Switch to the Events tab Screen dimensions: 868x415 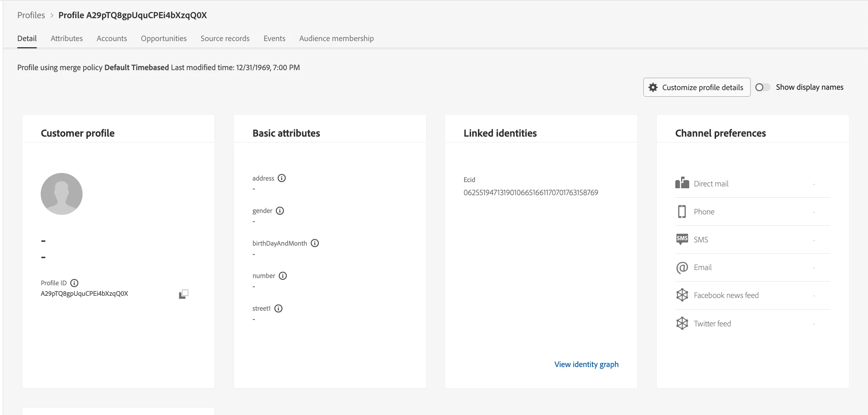274,39
